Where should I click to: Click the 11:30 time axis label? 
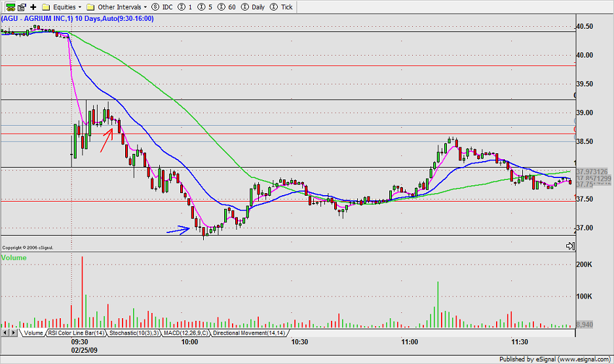pyautogui.click(x=520, y=342)
